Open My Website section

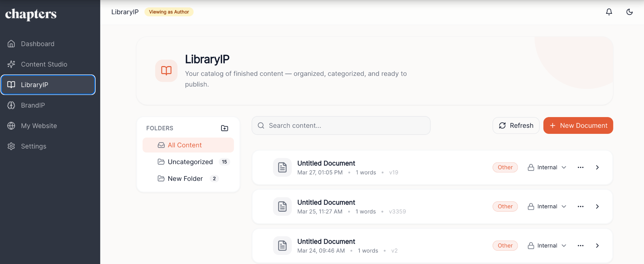[48, 125]
